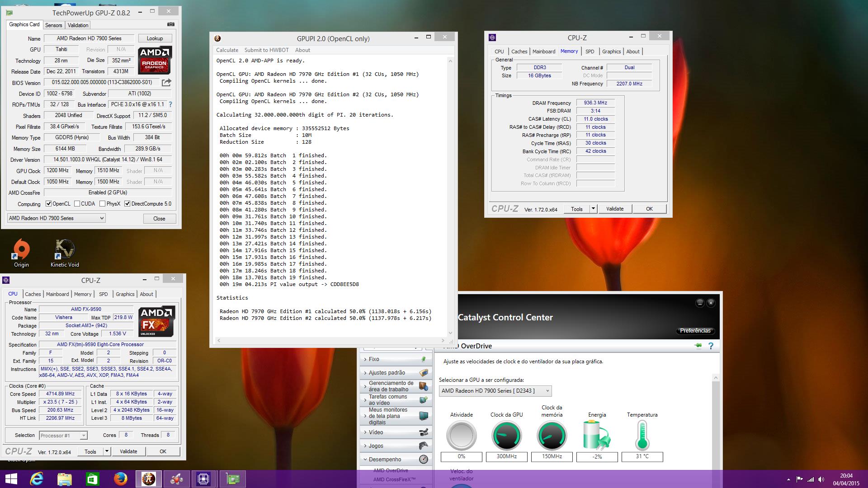Switch to the Sensors tab in GPU-Z
Image resolution: width=868 pixels, height=488 pixels.
(53, 25)
